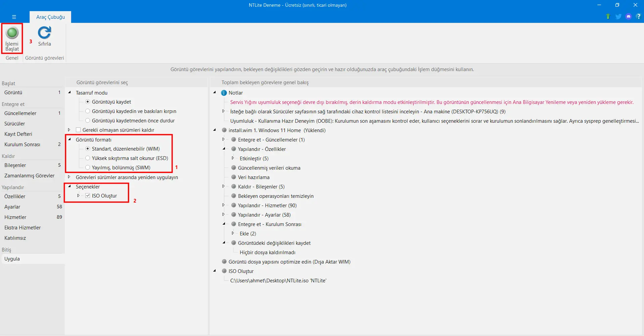Collapse the Tasarruf modu group
The height and width of the screenshot is (336, 644).
coord(69,92)
